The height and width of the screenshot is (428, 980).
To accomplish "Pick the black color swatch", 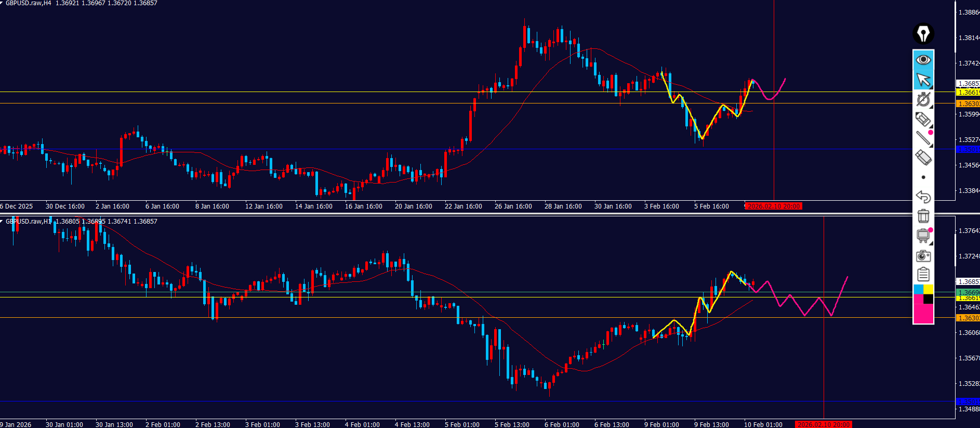I will coord(928,299).
